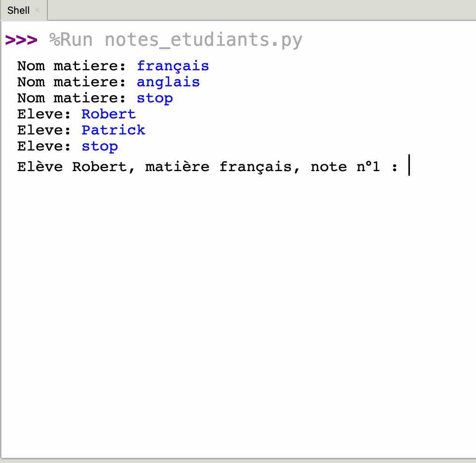This screenshot has width=476, height=463.
Task: Click the input 'français' on first line
Action: point(173,66)
